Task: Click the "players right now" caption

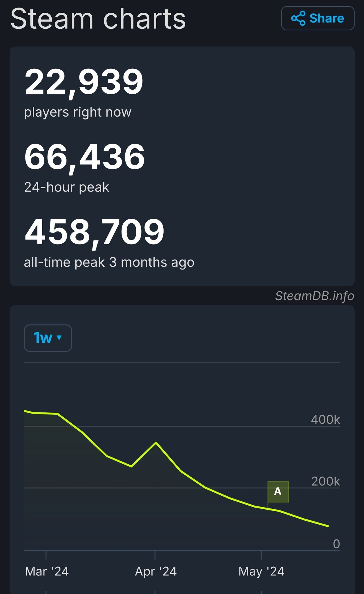Action: point(78,112)
